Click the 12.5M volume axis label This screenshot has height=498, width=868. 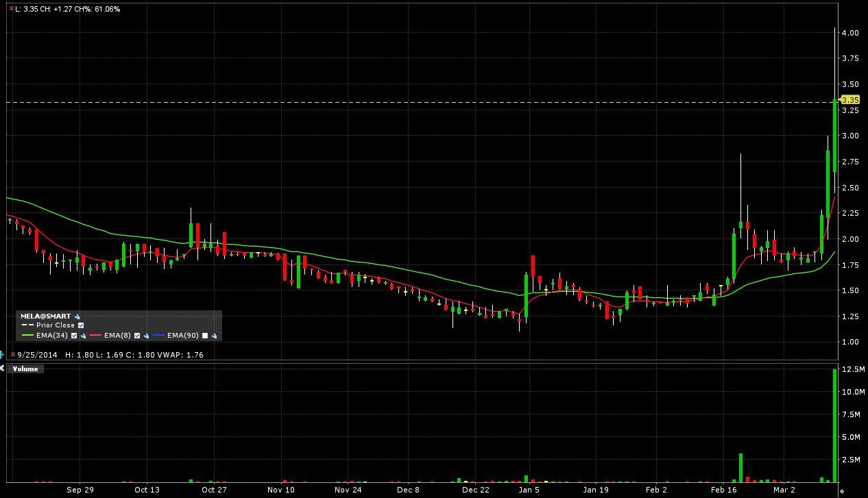(x=853, y=369)
